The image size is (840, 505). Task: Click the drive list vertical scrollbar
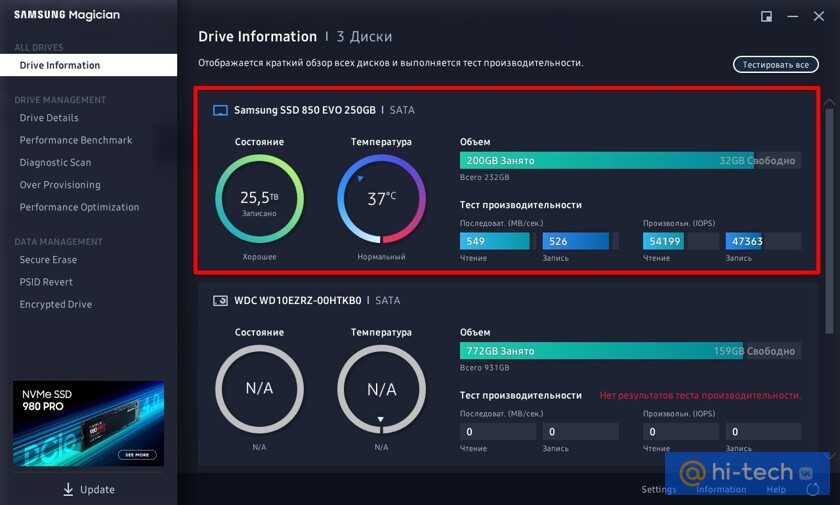click(x=829, y=220)
